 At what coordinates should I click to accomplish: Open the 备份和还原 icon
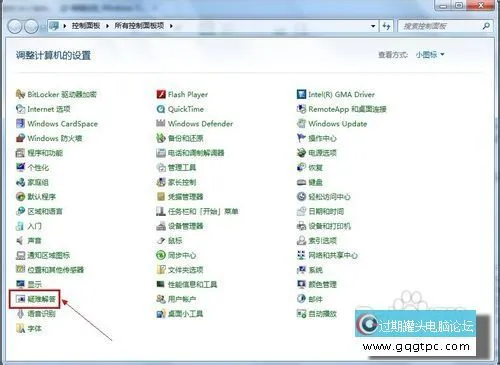coord(161,138)
